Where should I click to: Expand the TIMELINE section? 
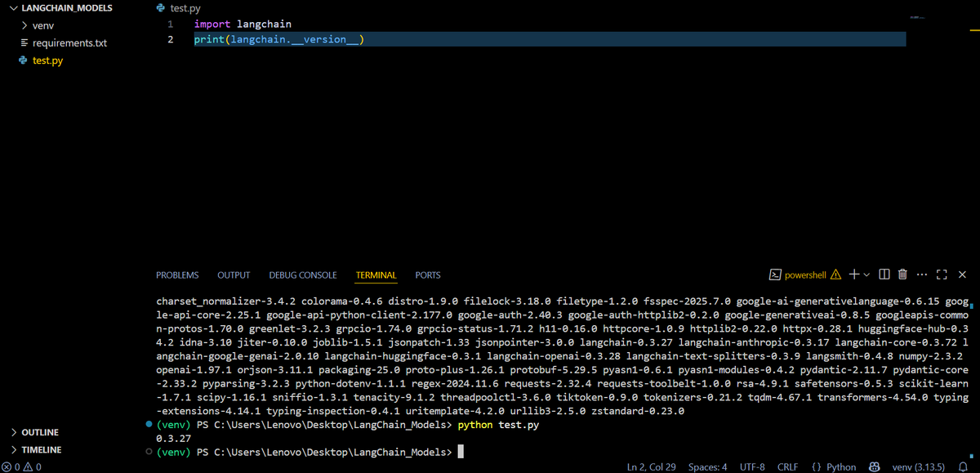point(41,450)
